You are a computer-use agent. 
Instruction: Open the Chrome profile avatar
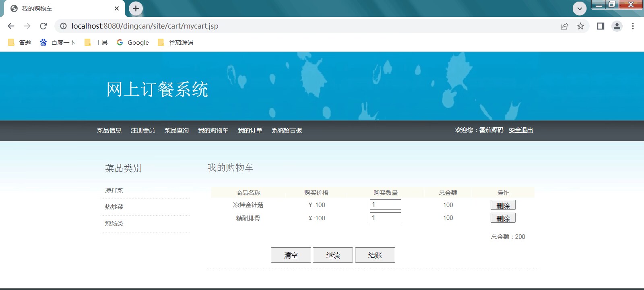coord(617,26)
